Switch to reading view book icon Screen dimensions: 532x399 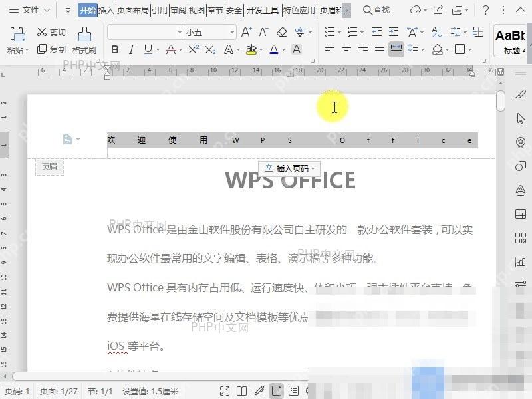pyautogui.click(x=241, y=391)
